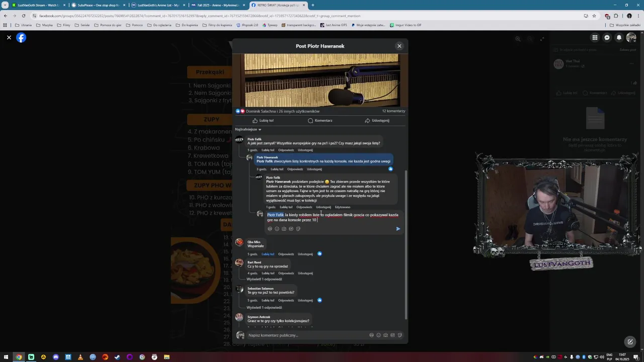Close the Post Piotr Hawranek dialog
The image size is (644, 362).
pos(399,46)
